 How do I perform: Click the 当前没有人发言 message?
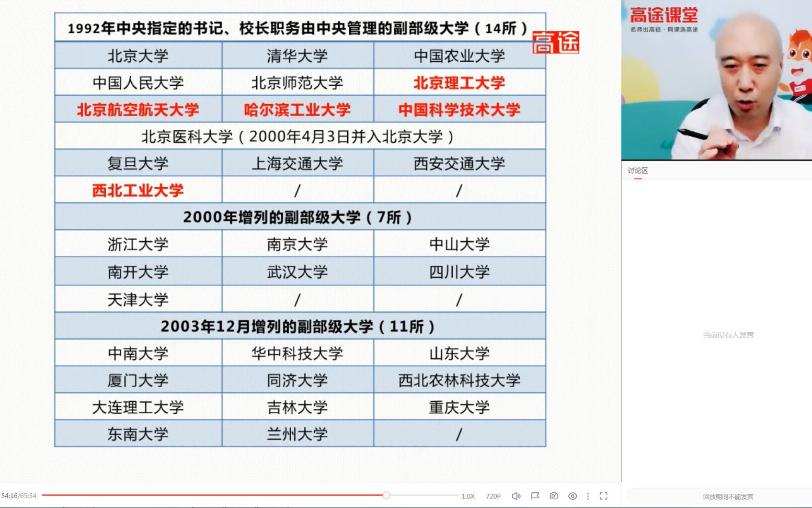point(728,335)
